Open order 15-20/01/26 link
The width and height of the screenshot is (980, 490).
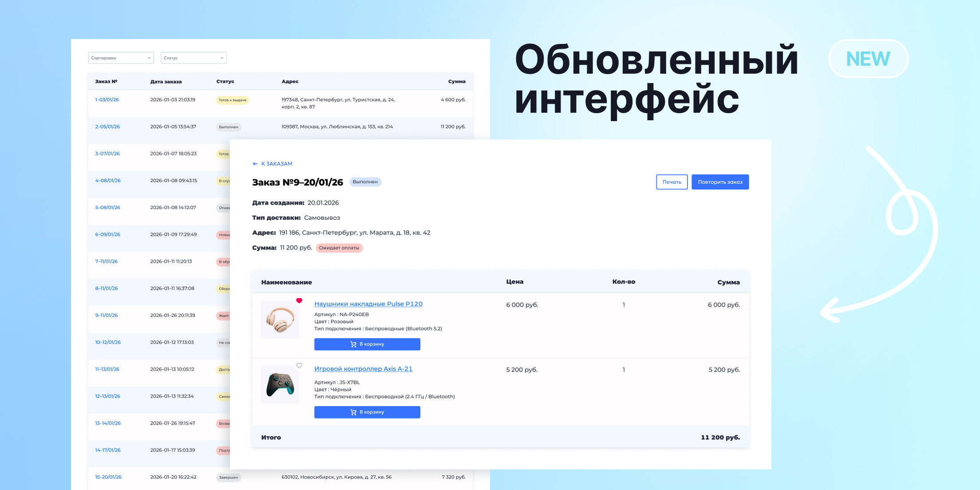pos(108,477)
